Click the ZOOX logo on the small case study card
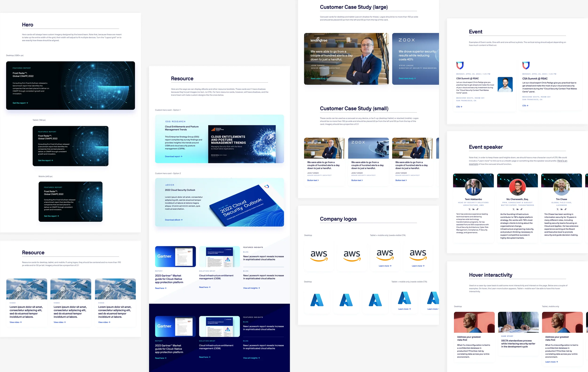The image size is (588, 372). pos(358,142)
